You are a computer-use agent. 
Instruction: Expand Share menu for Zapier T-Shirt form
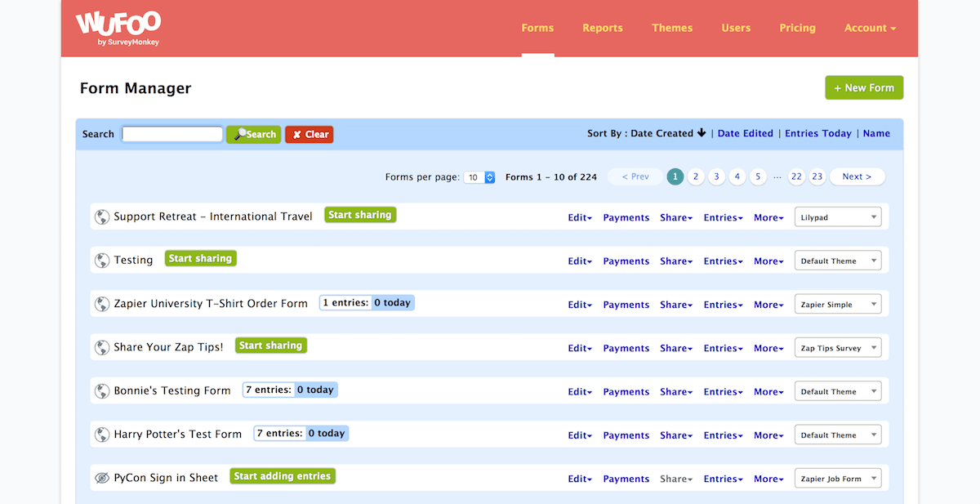point(676,305)
